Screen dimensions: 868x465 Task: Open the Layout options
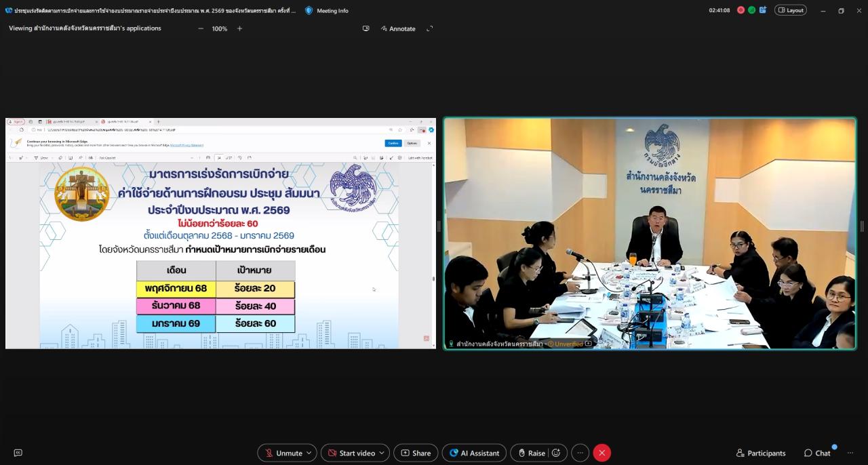(791, 10)
